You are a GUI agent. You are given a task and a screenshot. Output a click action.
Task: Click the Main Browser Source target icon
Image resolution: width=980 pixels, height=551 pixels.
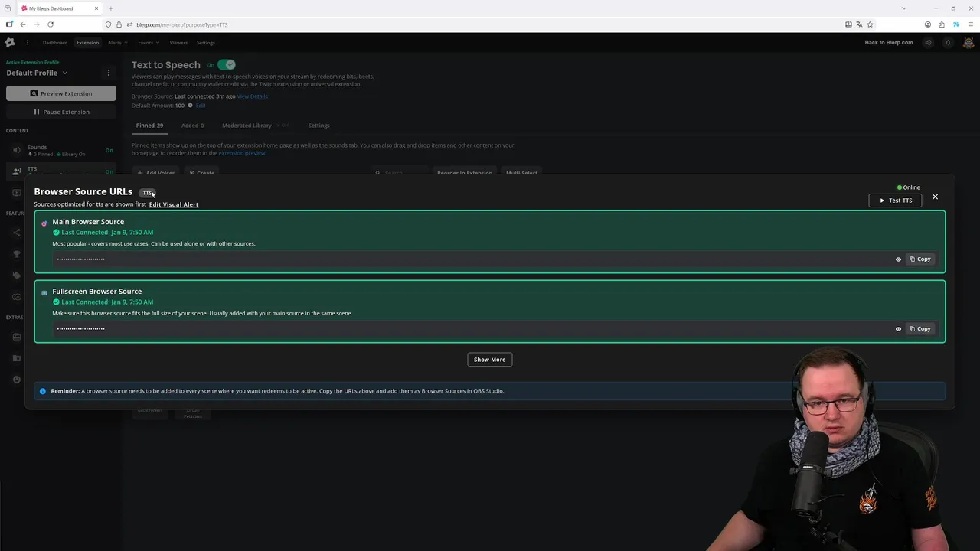pyautogui.click(x=44, y=223)
